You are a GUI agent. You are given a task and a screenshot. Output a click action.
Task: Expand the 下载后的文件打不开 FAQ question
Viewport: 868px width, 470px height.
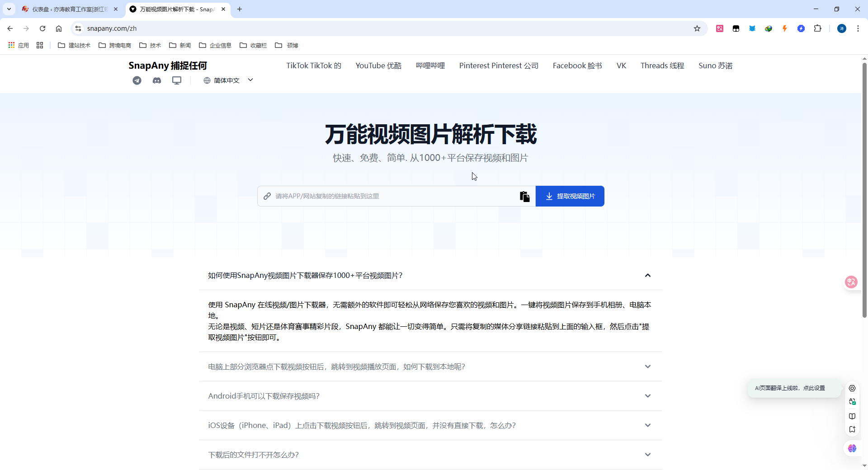[430, 455]
